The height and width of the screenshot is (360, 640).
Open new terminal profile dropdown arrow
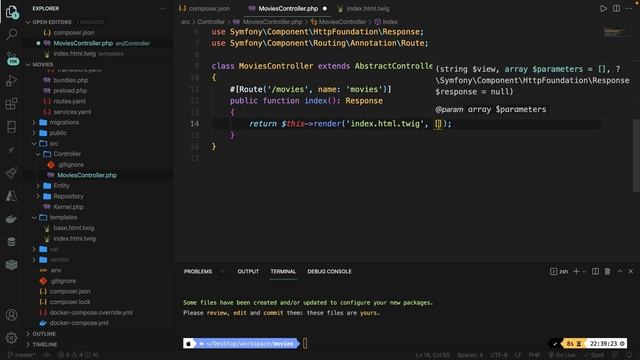(x=584, y=271)
